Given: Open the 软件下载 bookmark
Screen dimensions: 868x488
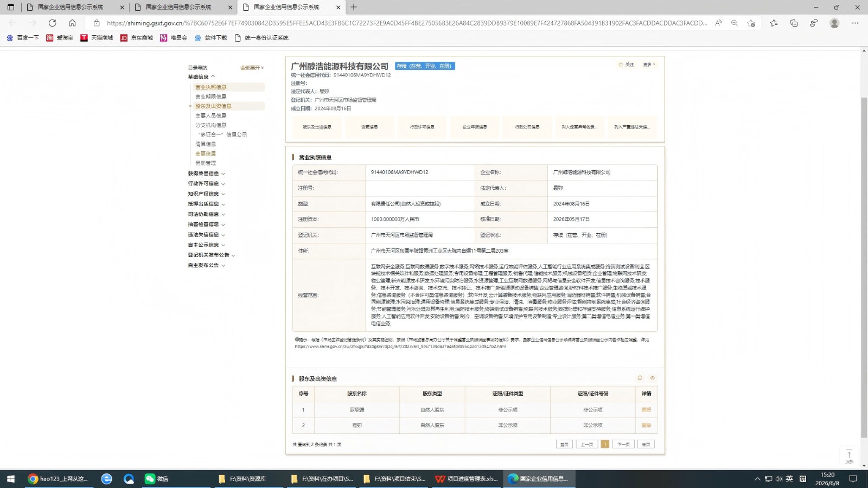Looking at the screenshot, I should (x=211, y=38).
